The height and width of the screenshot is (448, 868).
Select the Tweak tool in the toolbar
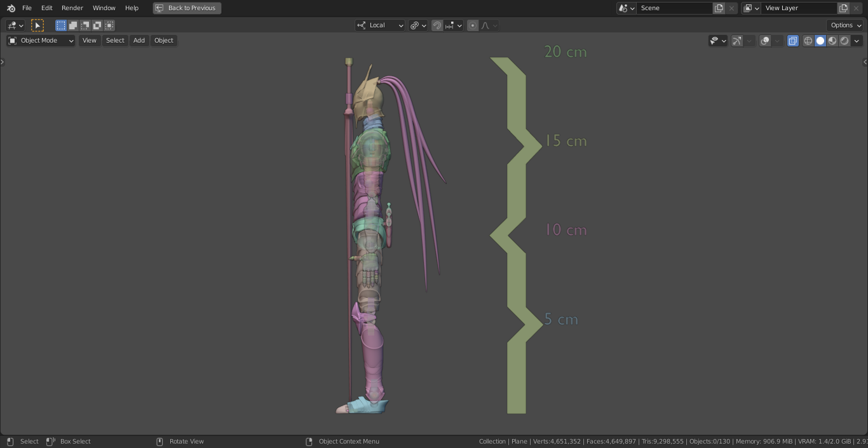coord(37,25)
